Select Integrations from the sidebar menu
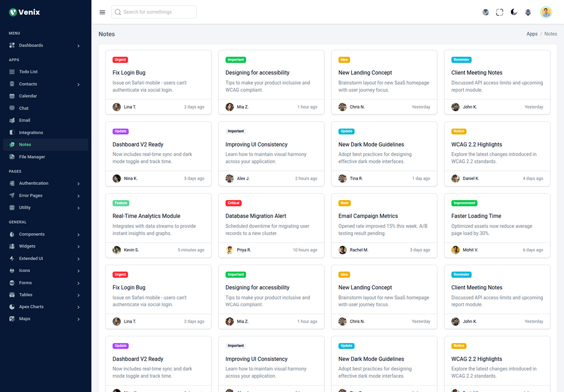This screenshot has width=564, height=392. (x=31, y=133)
